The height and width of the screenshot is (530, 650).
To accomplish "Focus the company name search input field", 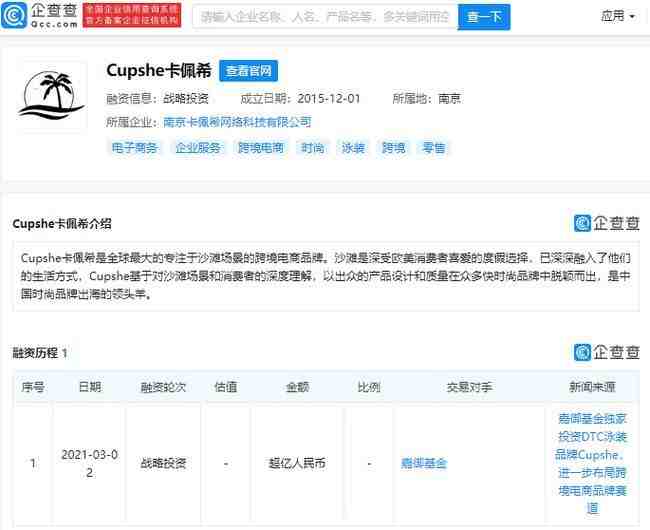I will (x=325, y=17).
